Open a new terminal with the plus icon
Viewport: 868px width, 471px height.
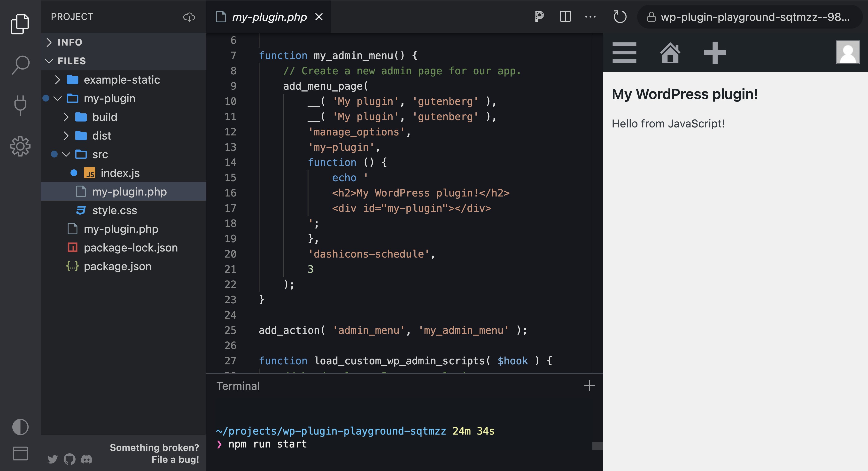tap(589, 386)
